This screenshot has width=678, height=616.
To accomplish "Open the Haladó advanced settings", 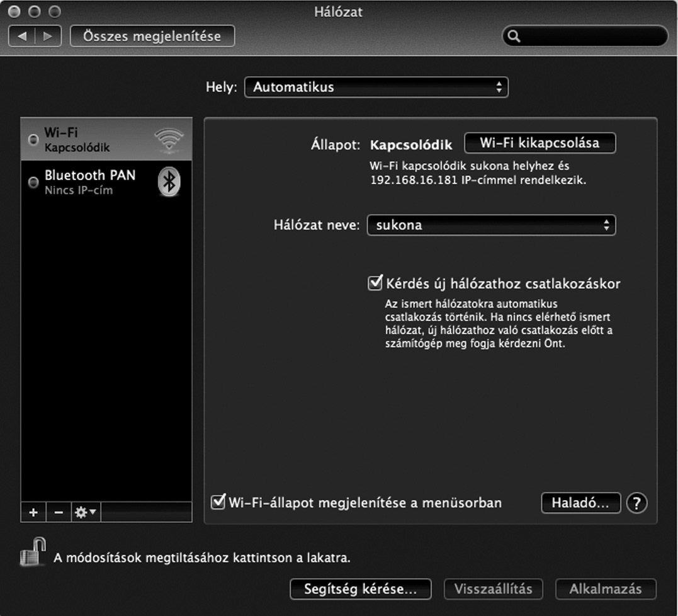I will pyautogui.click(x=580, y=503).
